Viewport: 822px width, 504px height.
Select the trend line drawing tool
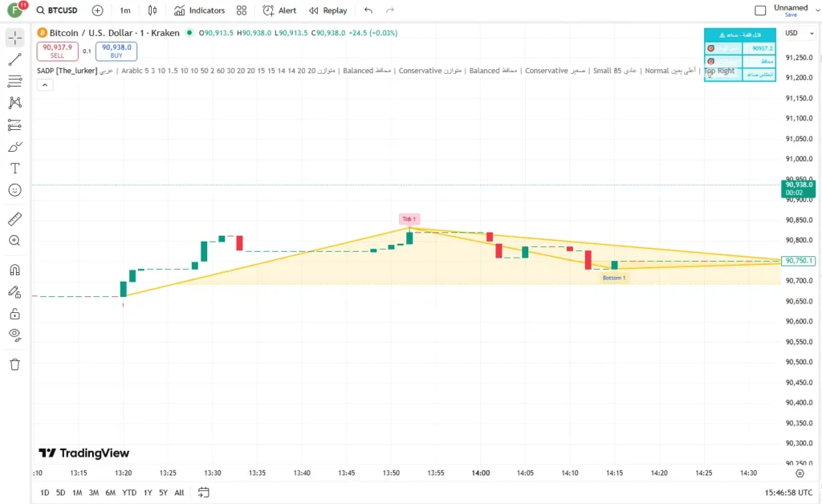tap(14, 59)
